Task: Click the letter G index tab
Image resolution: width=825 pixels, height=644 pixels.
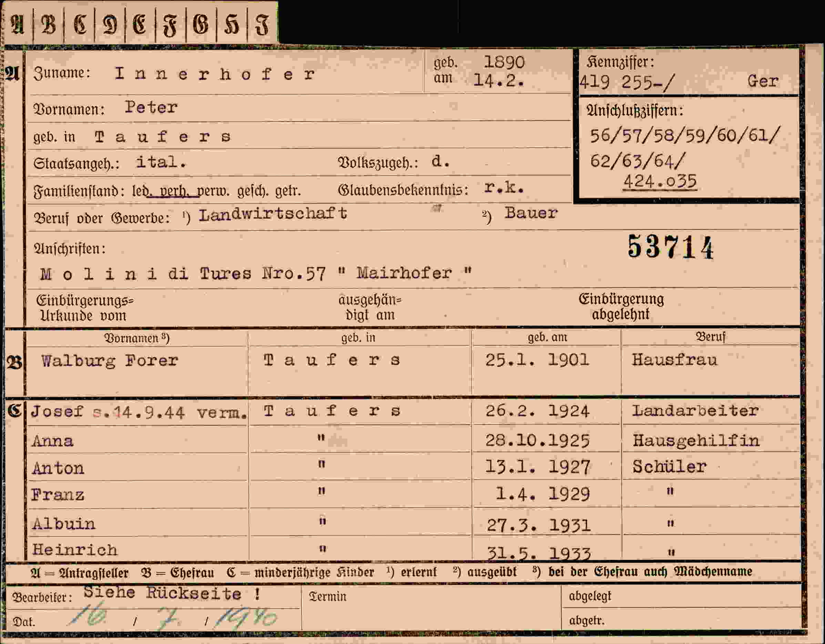Action: pyautogui.click(x=201, y=25)
